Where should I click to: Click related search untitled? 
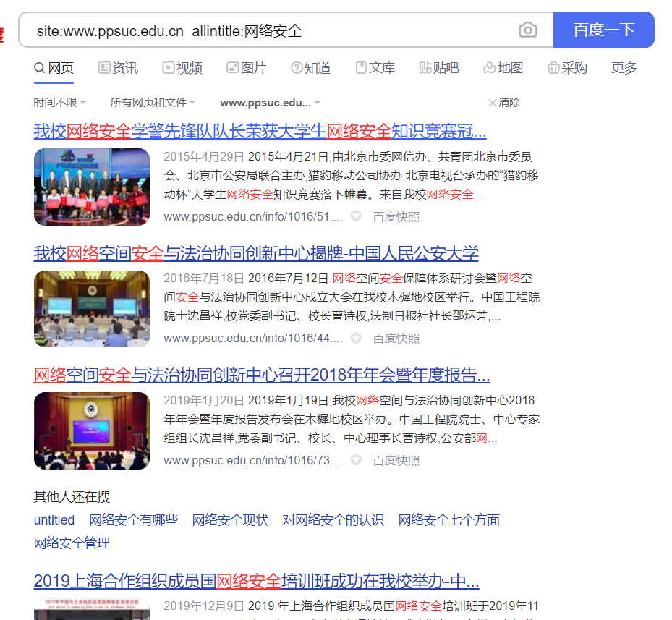pyautogui.click(x=54, y=520)
